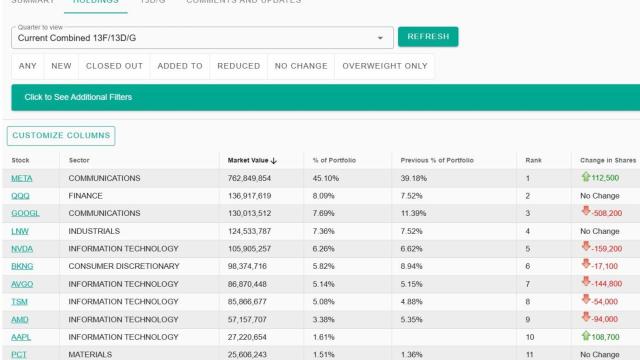Click red down arrow in AMD row
The image size is (640, 360).
[586, 317]
